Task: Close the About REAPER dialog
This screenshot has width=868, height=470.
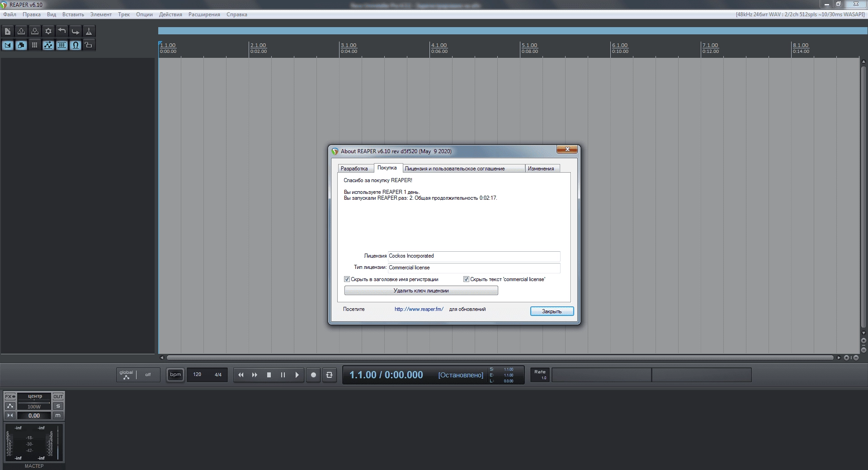Action: pyautogui.click(x=567, y=150)
